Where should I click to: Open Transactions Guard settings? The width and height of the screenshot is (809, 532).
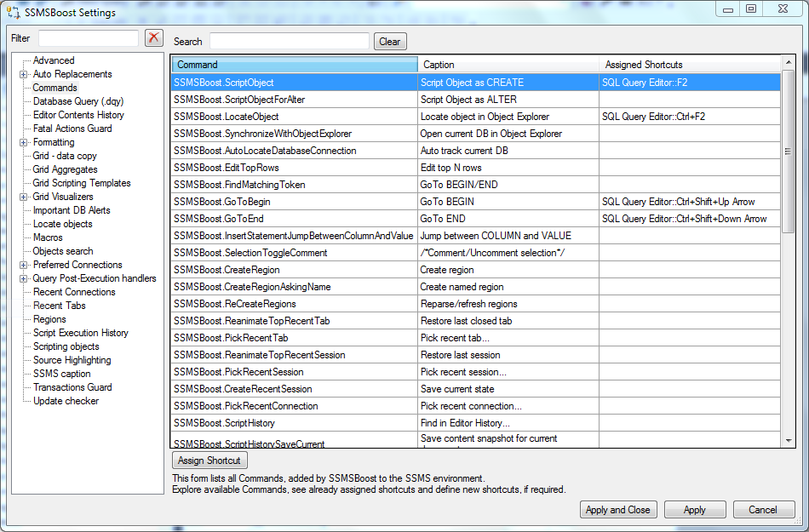[x=72, y=387]
